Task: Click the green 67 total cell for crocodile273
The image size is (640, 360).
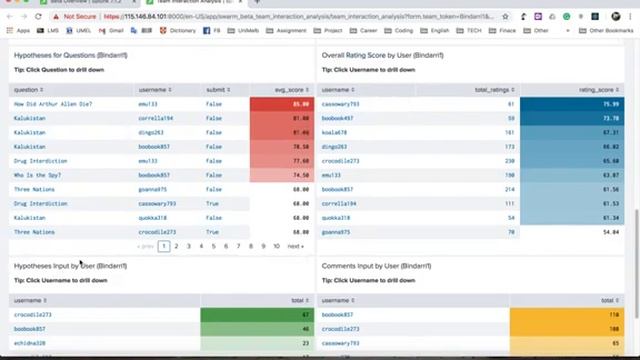Action: (x=257, y=315)
